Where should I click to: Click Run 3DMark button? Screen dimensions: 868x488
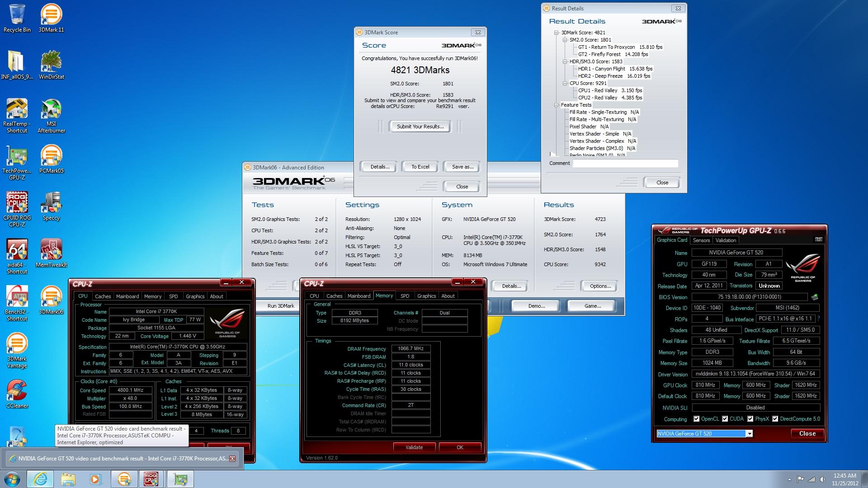click(281, 306)
